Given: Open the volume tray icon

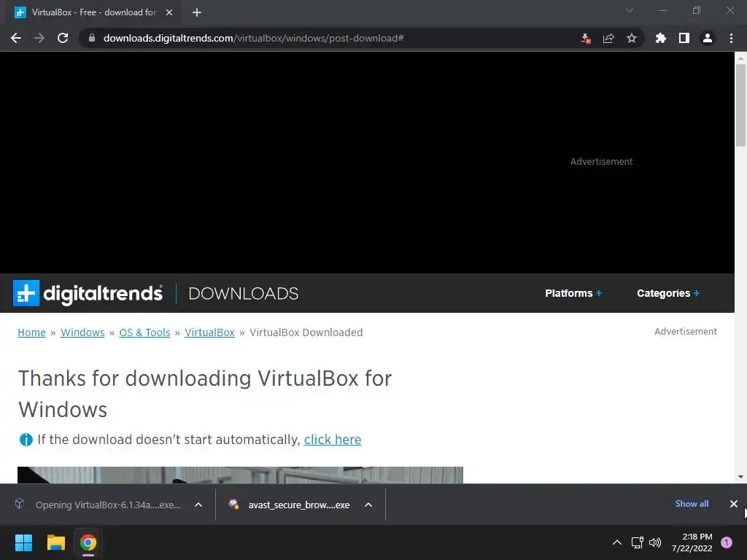Looking at the screenshot, I should pos(656,542).
